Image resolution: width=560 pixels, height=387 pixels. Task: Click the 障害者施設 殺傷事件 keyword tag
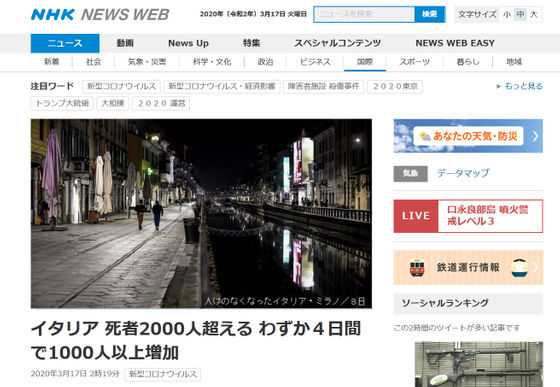(x=323, y=86)
